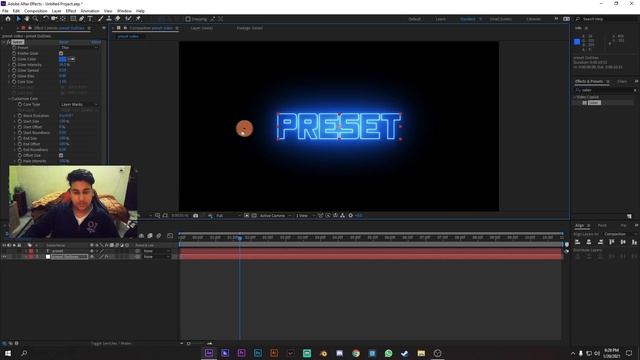Select the Hand tool
640x360 pixels.
click(x=27, y=19)
